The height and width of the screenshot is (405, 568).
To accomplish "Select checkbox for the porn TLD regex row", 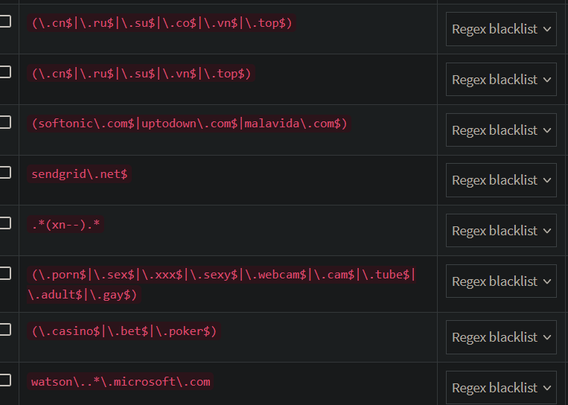I will click(x=4, y=274).
